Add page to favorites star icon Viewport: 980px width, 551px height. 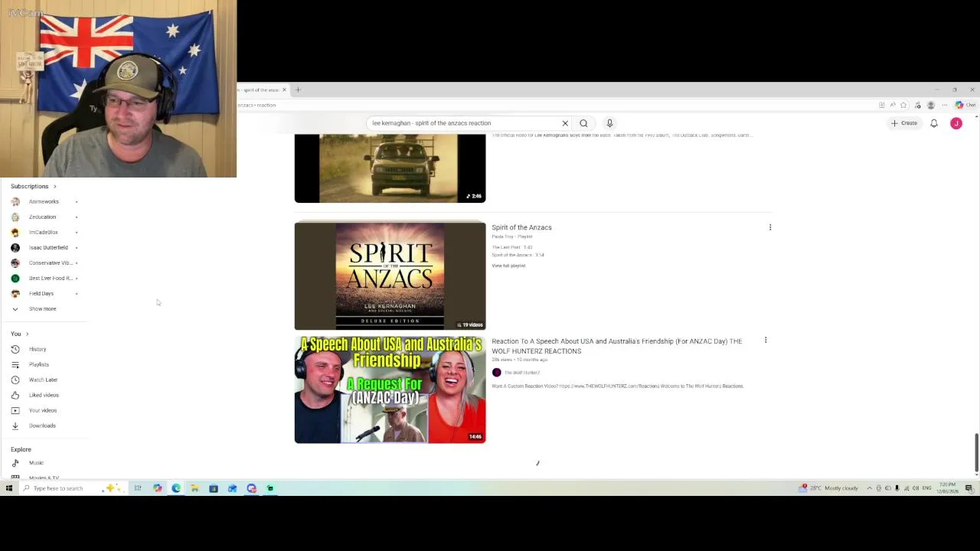903,105
